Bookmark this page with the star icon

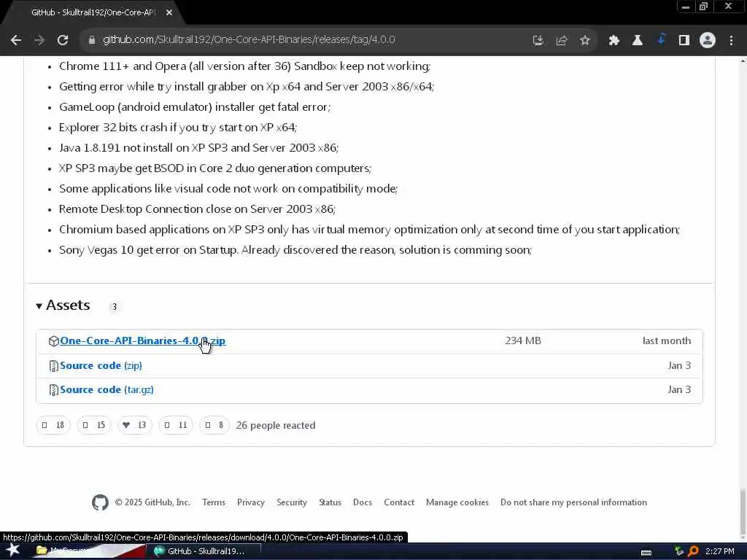point(584,41)
